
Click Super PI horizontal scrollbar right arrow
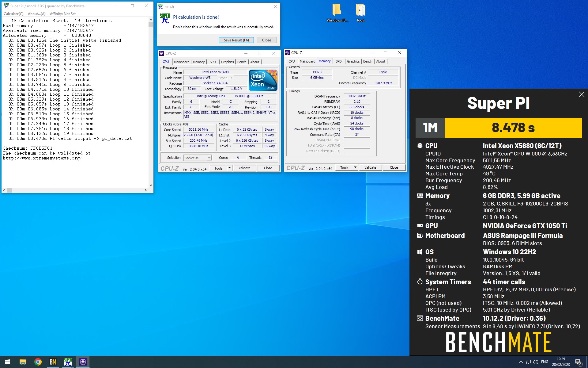[146, 190]
